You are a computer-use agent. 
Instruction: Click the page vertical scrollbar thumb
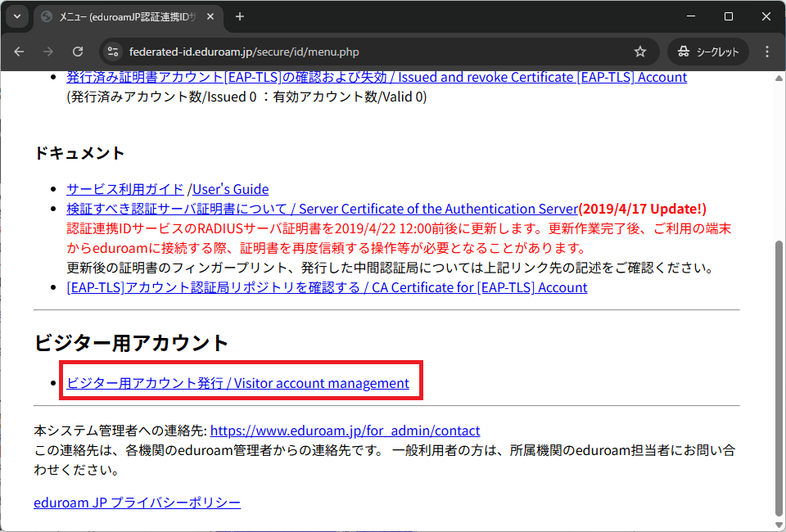[779, 376]
